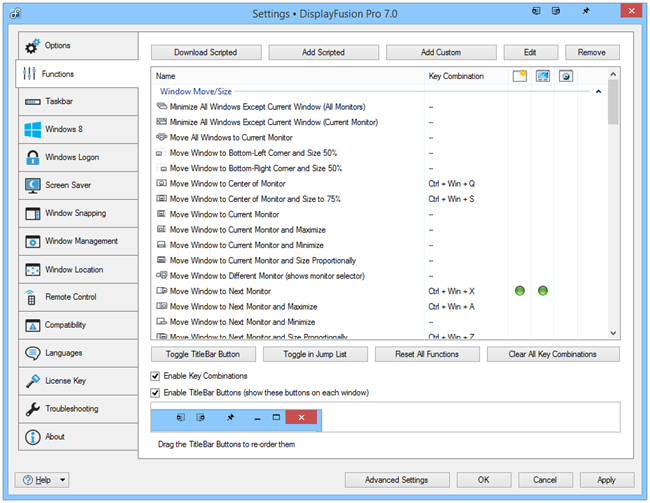The image size is (650, 503).
Task: Click the TitleBar Button column header icon
Action: click(x=520, y=76)
